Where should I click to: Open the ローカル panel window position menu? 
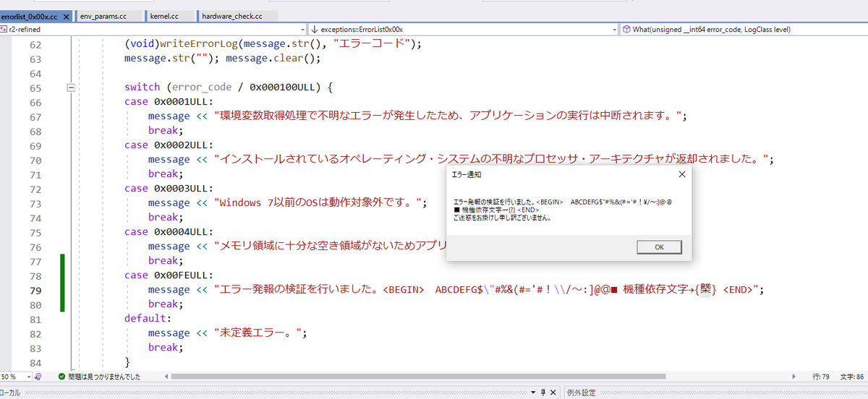(x=532, y=392)
